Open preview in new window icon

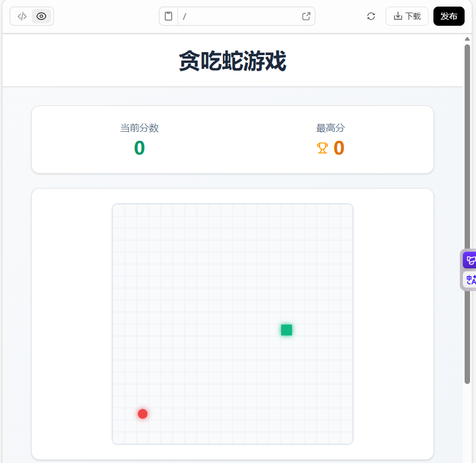306,16
